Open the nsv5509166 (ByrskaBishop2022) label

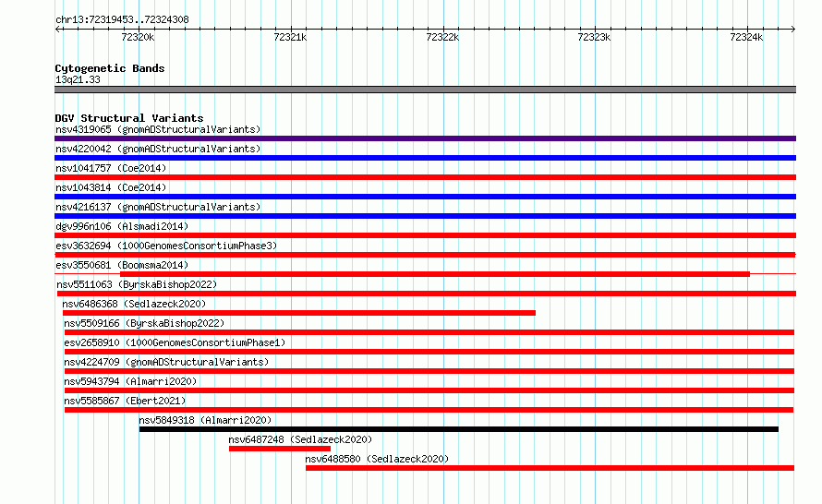[144, 323]
